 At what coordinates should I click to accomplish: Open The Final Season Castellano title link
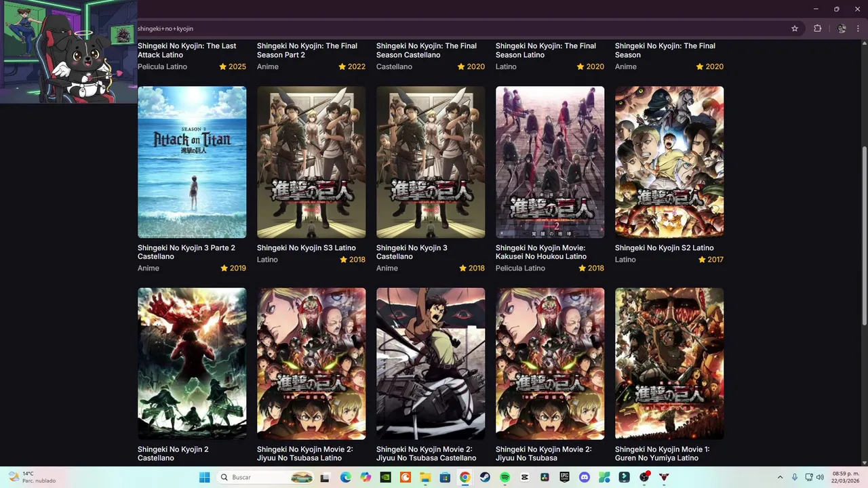[x=427, y=50]
